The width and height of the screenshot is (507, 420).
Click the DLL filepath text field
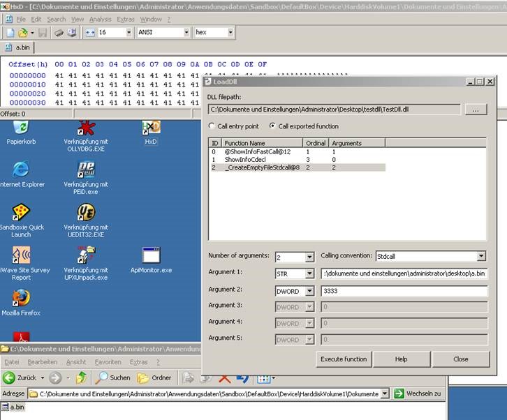click(334, 110)
